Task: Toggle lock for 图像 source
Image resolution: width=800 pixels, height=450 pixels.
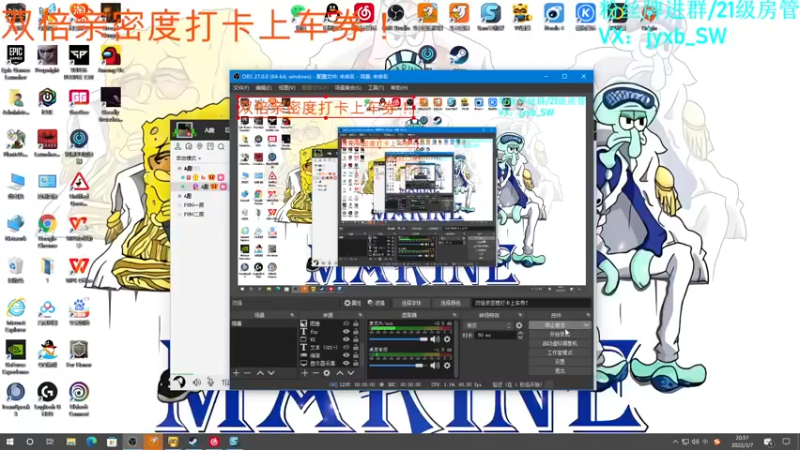Action: click(x=356, y=324)
